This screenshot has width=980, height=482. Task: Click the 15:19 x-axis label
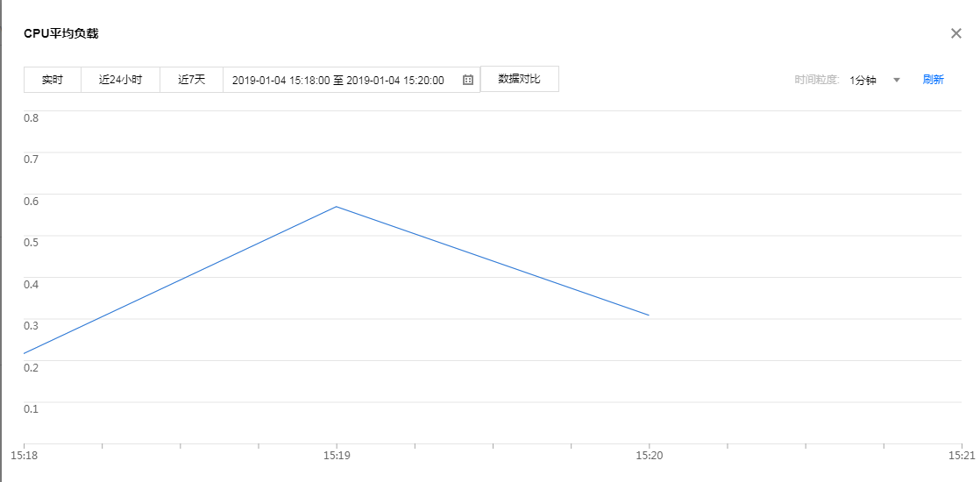coord(337,456)
